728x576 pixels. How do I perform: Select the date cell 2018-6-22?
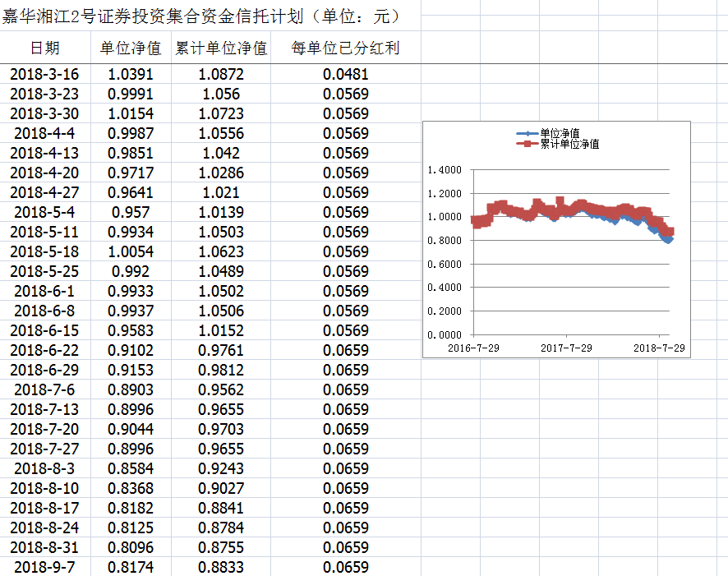[45, 350]
